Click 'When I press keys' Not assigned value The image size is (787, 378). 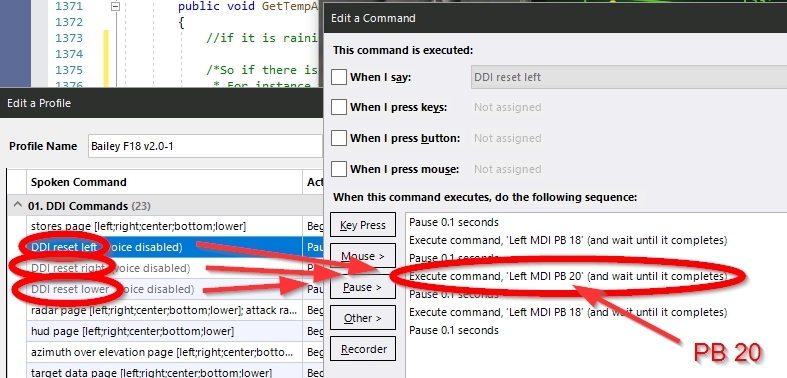pyautogui.click(x=507, y=107)
